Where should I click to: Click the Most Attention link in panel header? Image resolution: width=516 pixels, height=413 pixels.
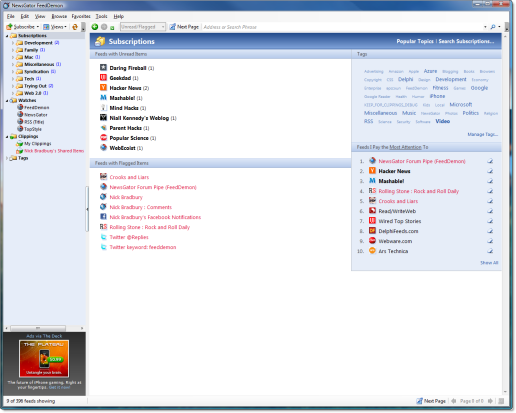pos(405,147)
